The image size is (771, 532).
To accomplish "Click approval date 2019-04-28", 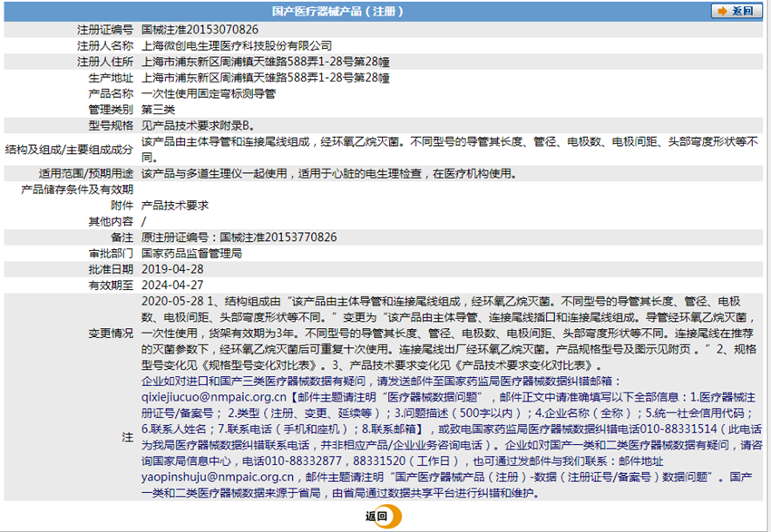I will [172, 269].
